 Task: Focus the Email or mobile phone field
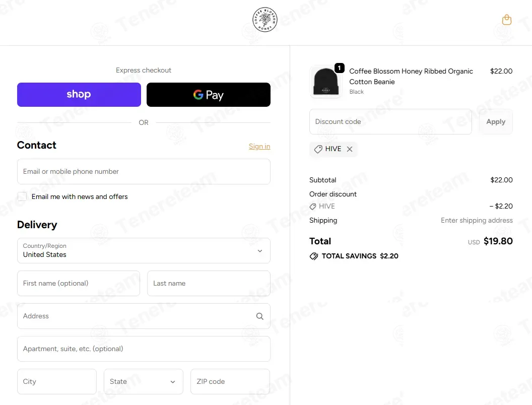coord(144,172)
